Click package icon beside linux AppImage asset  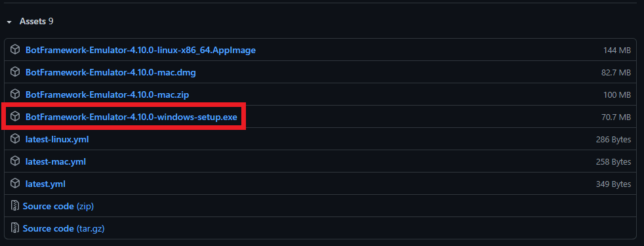(x=15, y=50)
